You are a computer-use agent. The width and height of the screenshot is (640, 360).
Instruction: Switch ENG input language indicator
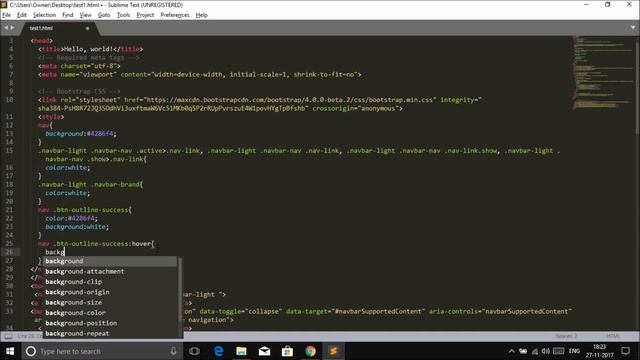(574, 351)
